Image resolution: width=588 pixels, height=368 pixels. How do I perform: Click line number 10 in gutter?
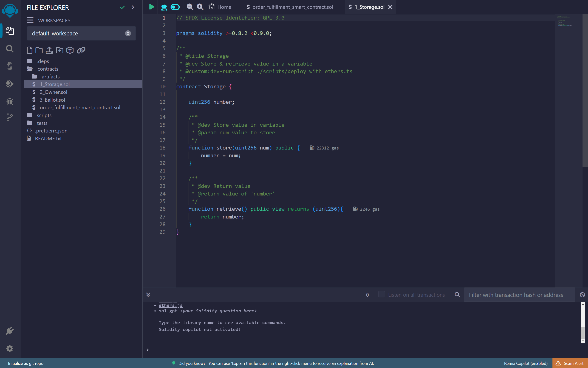click(162, 86)
